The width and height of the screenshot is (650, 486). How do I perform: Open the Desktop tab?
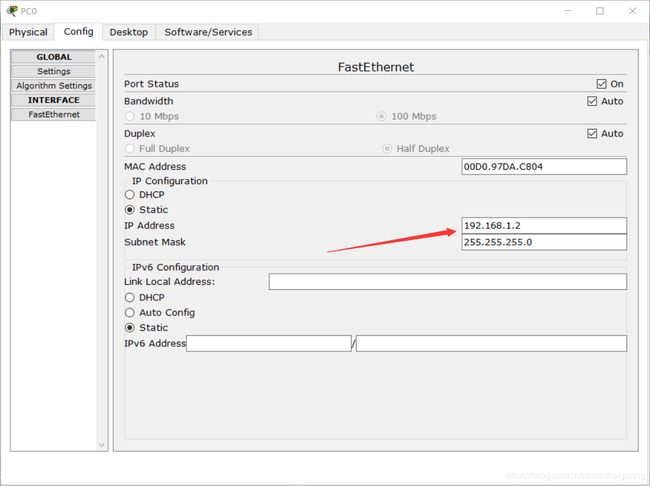[129, 32]
